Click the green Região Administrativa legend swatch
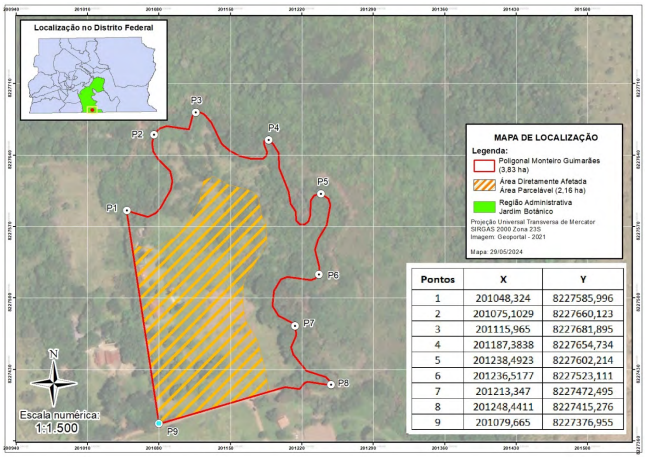 (484, 207)
